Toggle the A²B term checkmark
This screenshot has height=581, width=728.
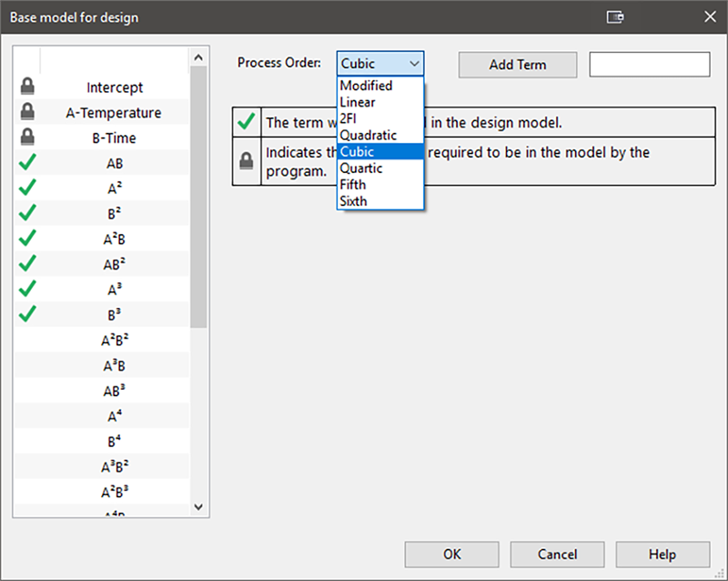[x=27, y=238]
